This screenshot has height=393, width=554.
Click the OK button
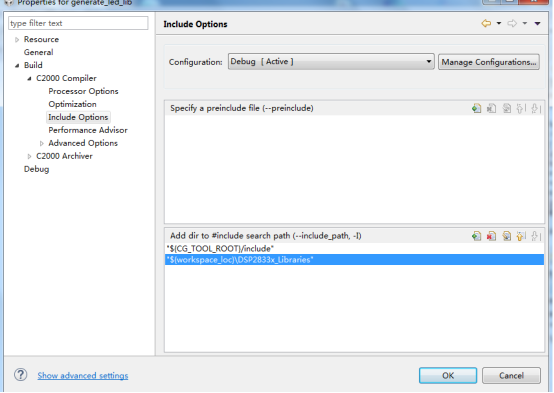tap(448, 375)
